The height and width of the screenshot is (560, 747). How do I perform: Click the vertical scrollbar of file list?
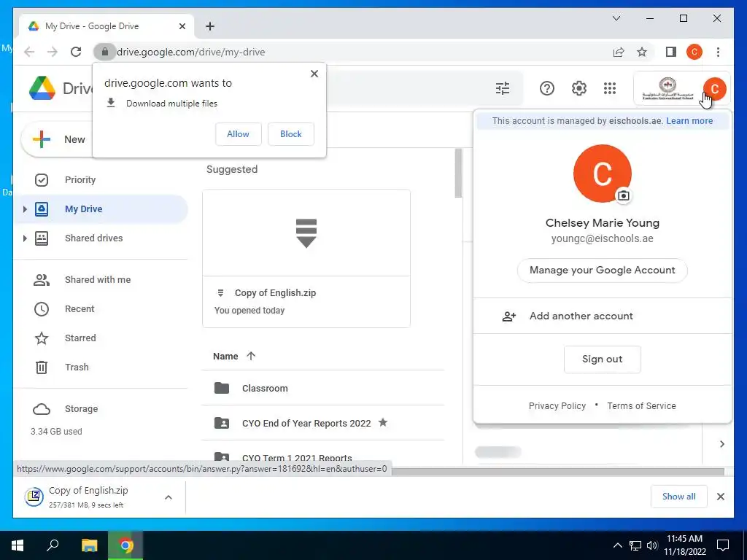(x=458, y=173)
